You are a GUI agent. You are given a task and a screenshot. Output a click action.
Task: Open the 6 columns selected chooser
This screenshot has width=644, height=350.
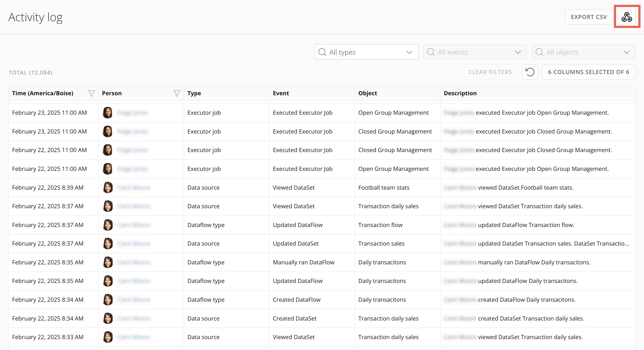[x=589, y=72]
